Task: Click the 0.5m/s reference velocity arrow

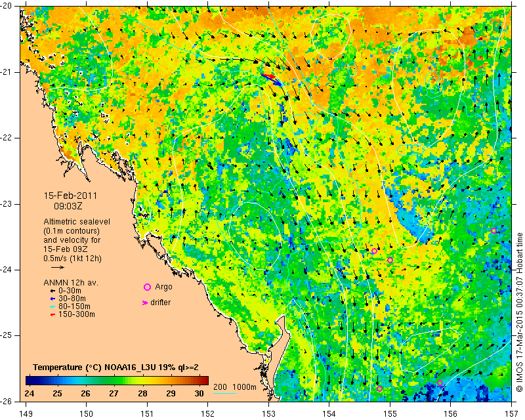Action: (58, 267)
